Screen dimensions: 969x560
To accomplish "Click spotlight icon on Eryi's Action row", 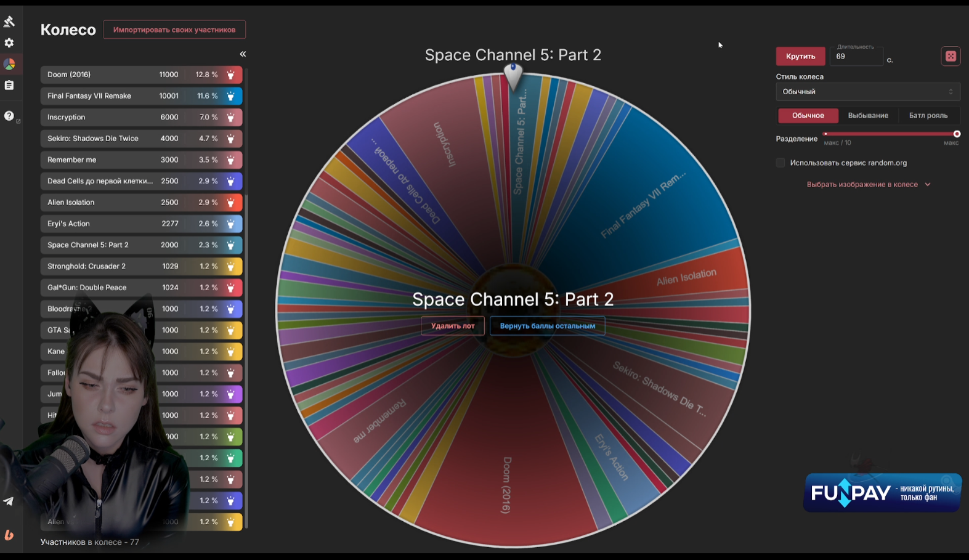I will [230, 224].
